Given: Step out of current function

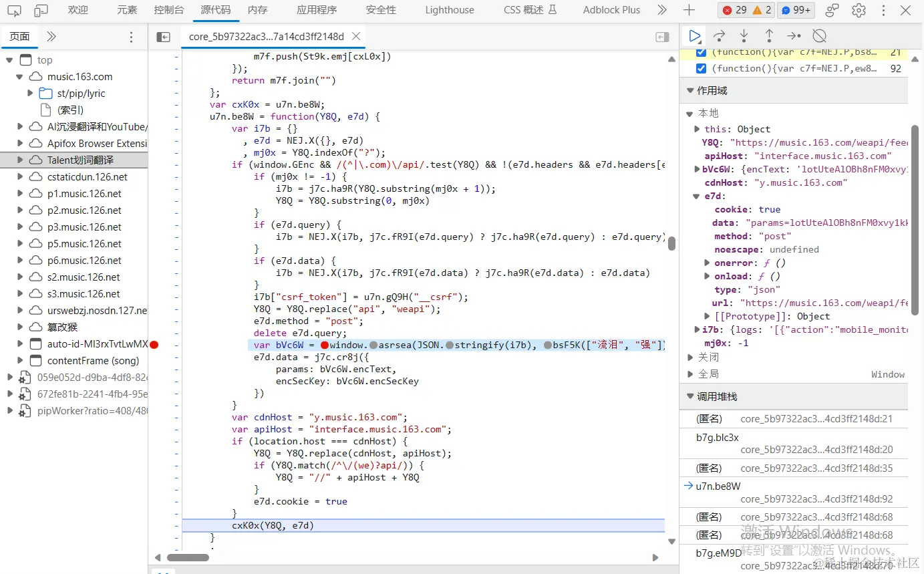Looking at the screenshot, I should click(769, 36).
